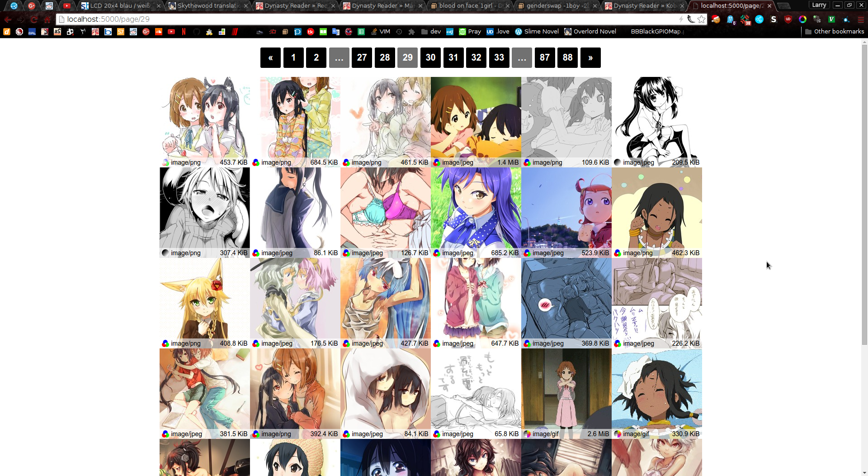The height and width of the screenshot is (476, 868).
Task: Expand the Other bookmarks folder
Action: (834, 32)
